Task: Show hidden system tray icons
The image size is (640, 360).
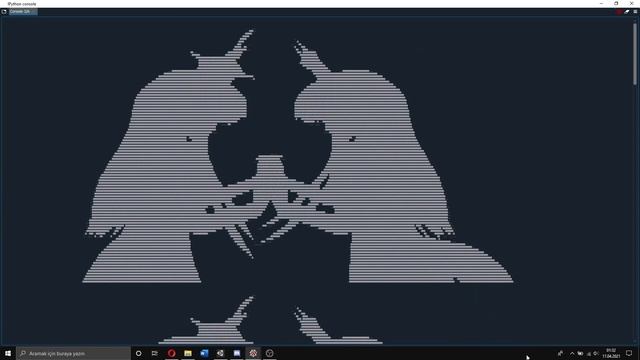Action: (572, 353)
